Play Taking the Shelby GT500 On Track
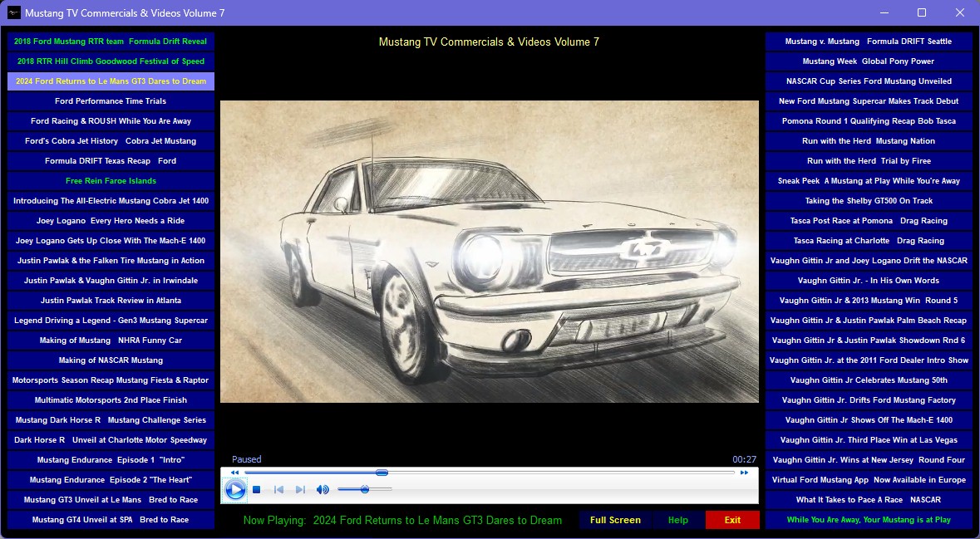Viewport: 980px width, 539px height. tap(869, 201)
